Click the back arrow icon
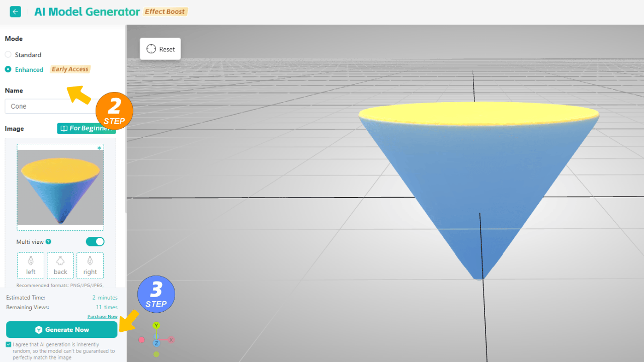Screen dimensions: 644x362 pyautogui.click(x=16, y=12)
